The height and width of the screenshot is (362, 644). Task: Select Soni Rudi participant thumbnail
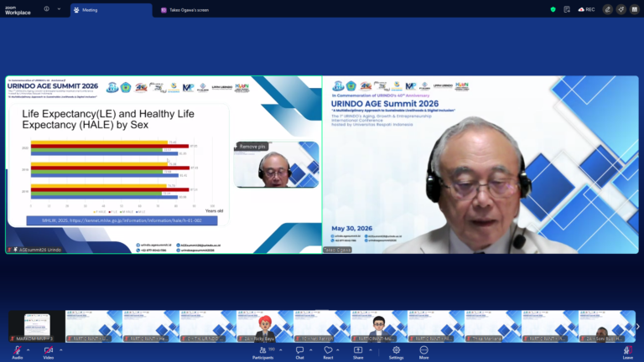607,326
